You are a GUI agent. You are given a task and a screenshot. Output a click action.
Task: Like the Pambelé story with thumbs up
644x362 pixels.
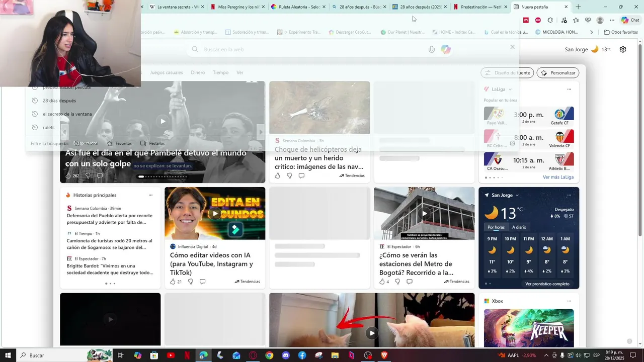click(69, 176)
